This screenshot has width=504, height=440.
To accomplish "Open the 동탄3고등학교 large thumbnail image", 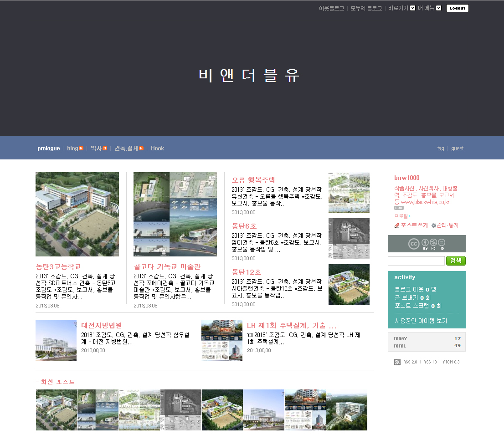I will [77, 214].
